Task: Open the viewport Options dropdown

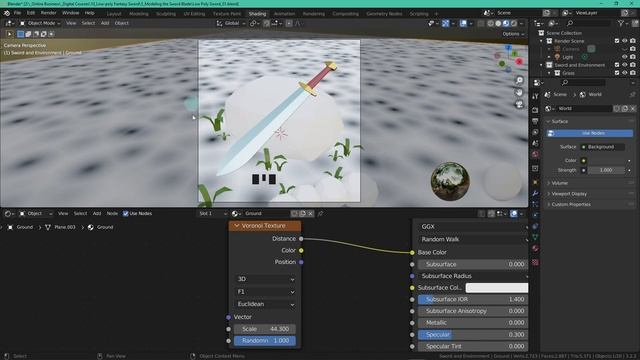Action: pyautogui.click(x=513, y=34)
